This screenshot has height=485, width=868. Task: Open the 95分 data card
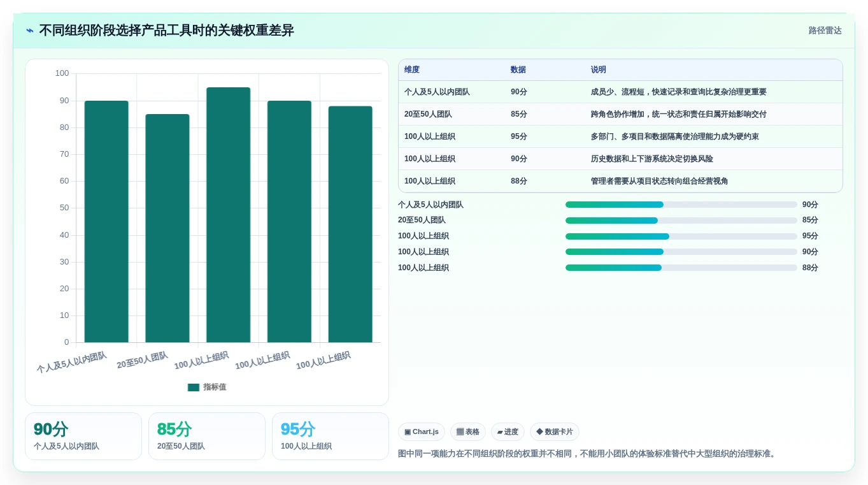[x=331, y=437]
